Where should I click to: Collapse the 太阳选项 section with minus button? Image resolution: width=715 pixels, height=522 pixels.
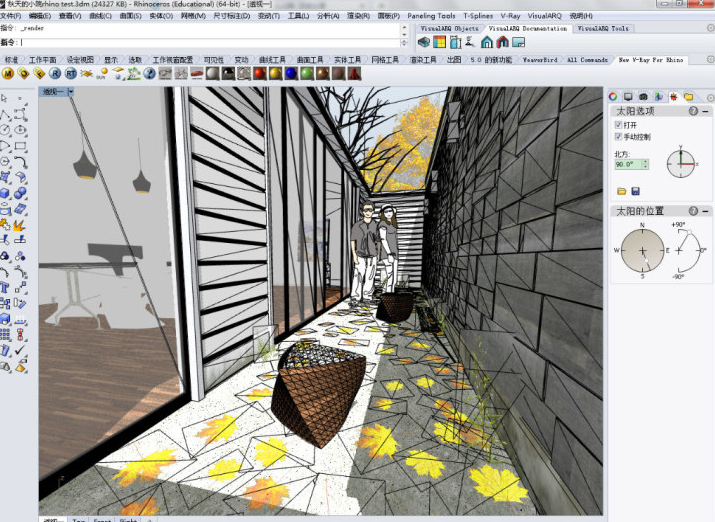click(x=703, y=111)
